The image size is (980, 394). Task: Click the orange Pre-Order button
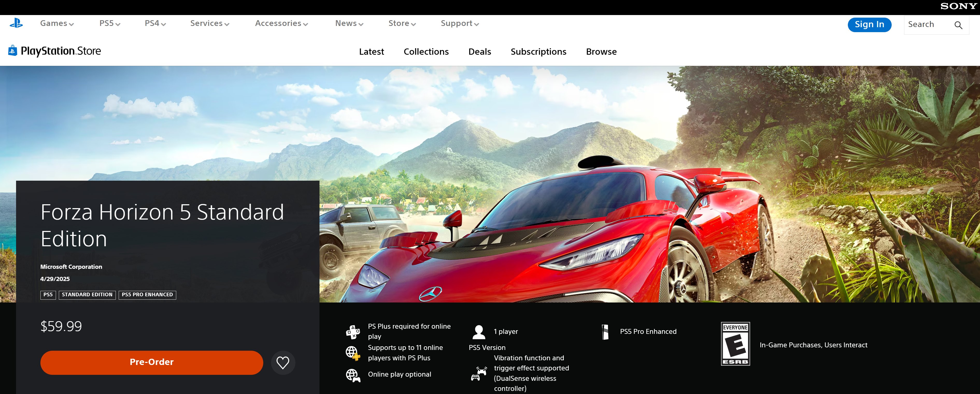(151, 362)
